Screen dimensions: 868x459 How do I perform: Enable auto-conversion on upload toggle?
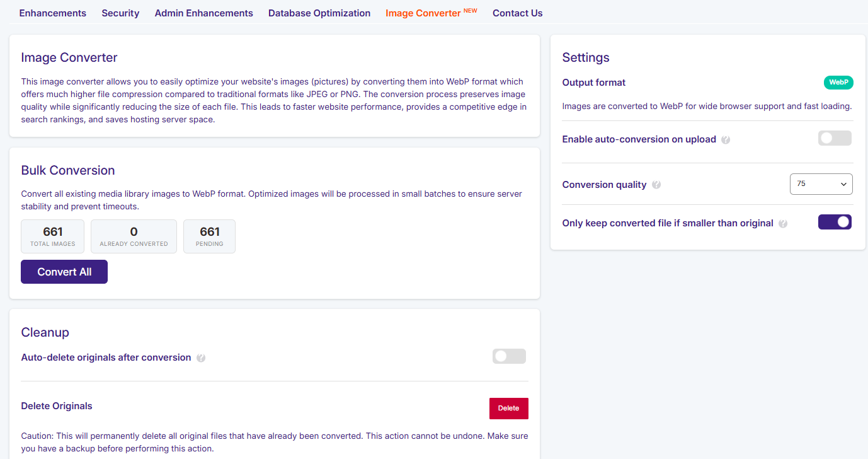coord(835,138)
